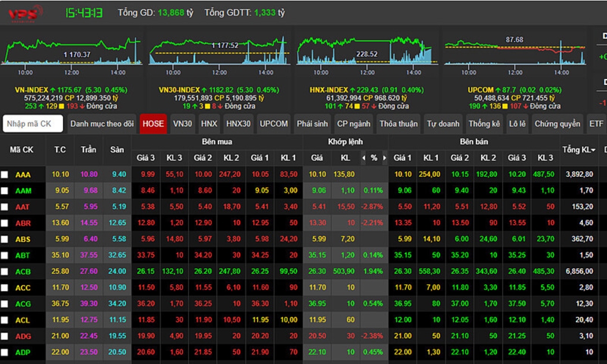Viewport: 607px width, 364px height.
Task: Check the box next to ACB
Action: coord(5,272)
